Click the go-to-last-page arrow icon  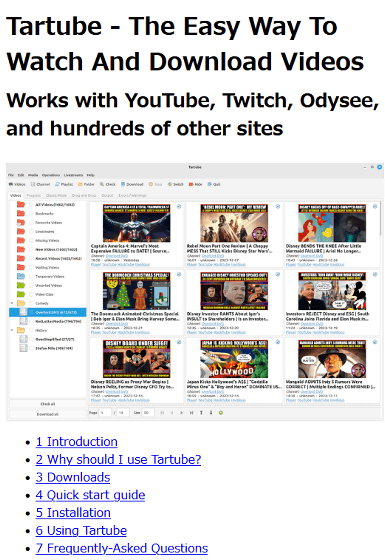[x=191, y=413]
